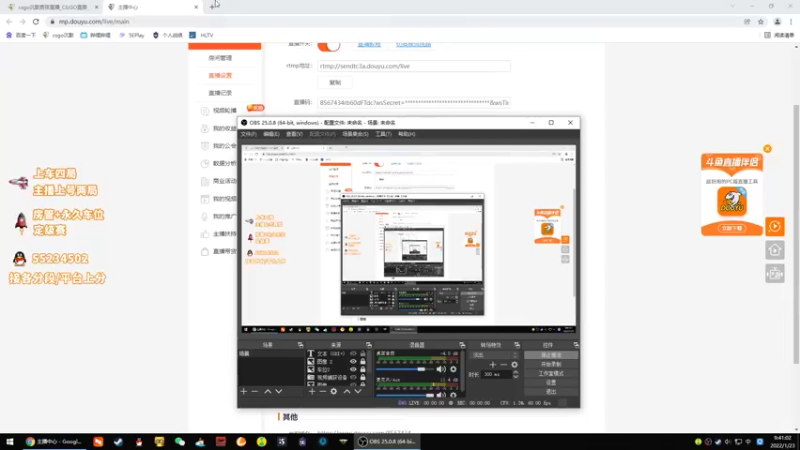This screenshot has width=800, height=450.
Task: Toggle the 直播开关 switch on Douyu page
Action: pos(329,45)
